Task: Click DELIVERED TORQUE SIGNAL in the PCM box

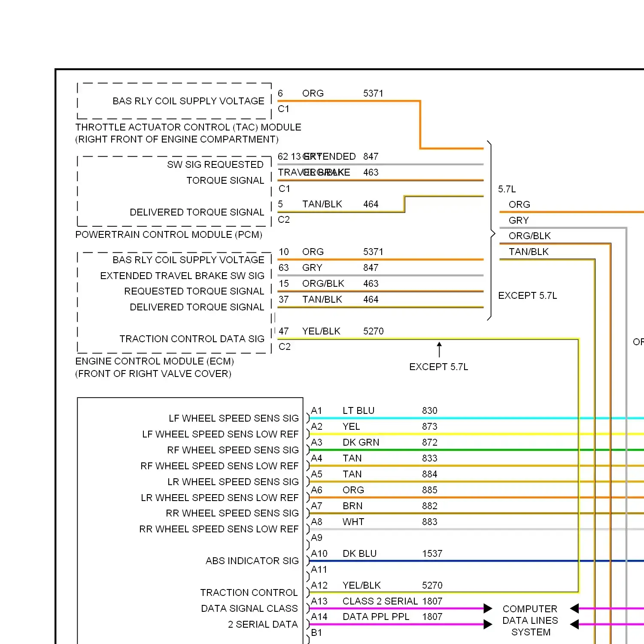Action: click(197, 212)
